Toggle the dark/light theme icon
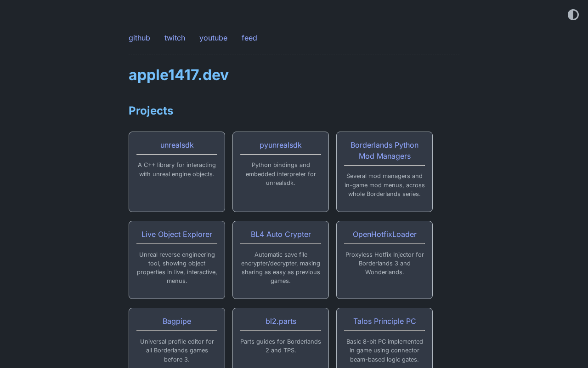588x368 pixels. click(x=573, y=15)
